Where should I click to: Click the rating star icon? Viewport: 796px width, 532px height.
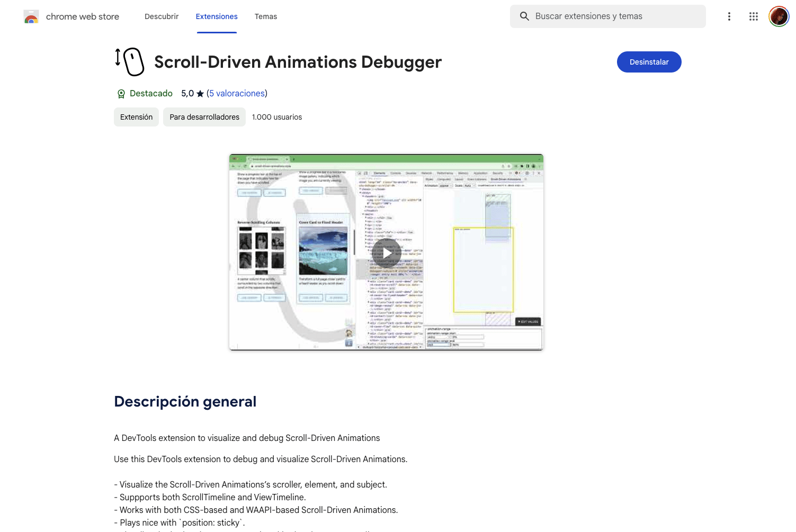(x=200, y=94)
